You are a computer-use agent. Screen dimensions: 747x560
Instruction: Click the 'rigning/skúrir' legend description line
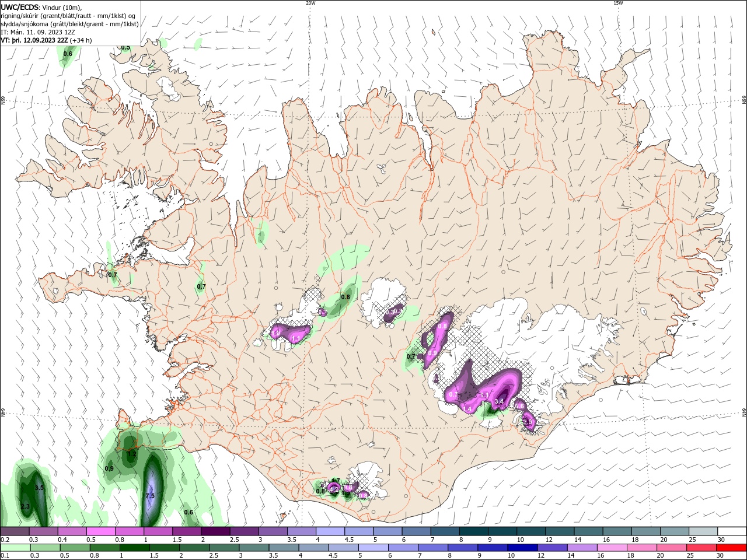pos(68,16)
